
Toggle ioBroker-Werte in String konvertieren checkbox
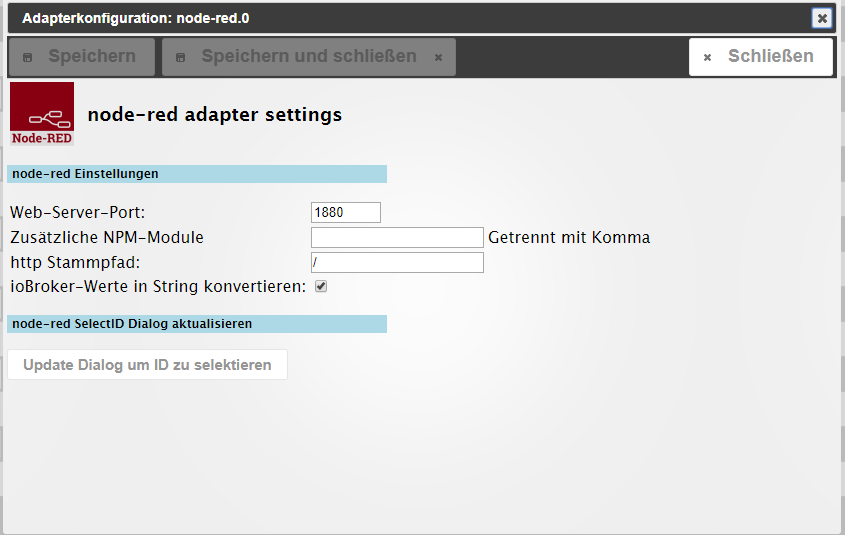pos(321,286)
